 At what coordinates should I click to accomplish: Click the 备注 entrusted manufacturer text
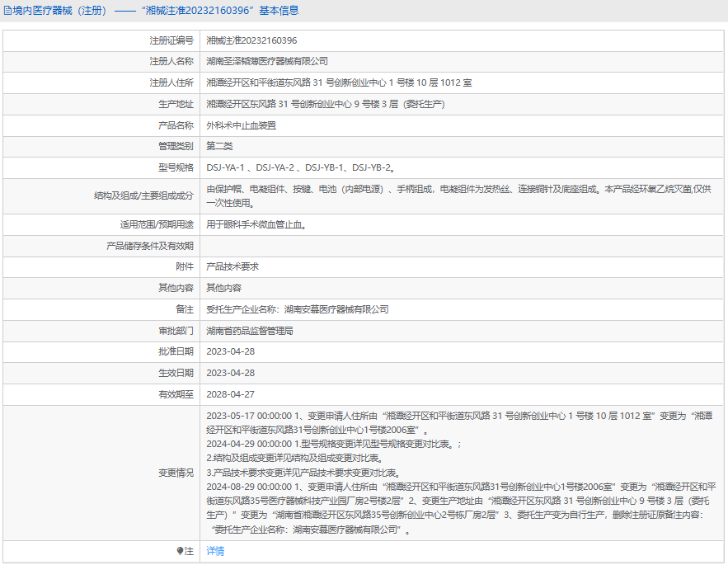pos(297,309)
